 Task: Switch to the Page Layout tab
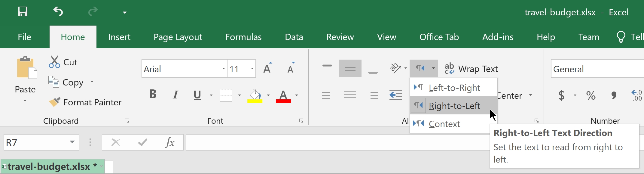tap(178, 37)
